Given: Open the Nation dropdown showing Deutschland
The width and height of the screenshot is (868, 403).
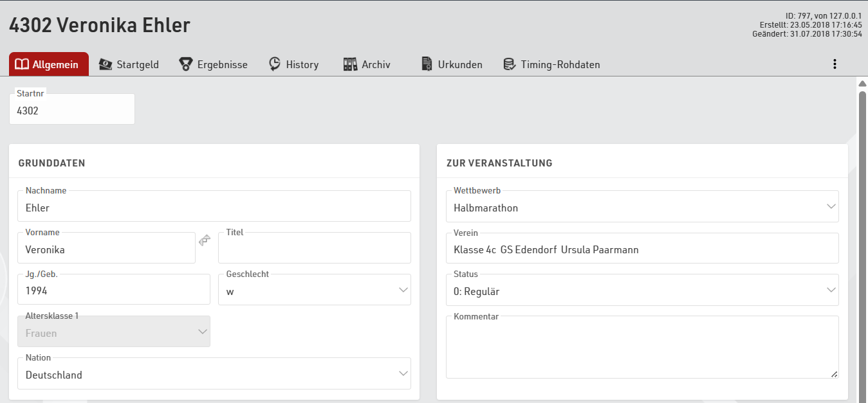Looking at the screenshot, I should coord(403,374).
